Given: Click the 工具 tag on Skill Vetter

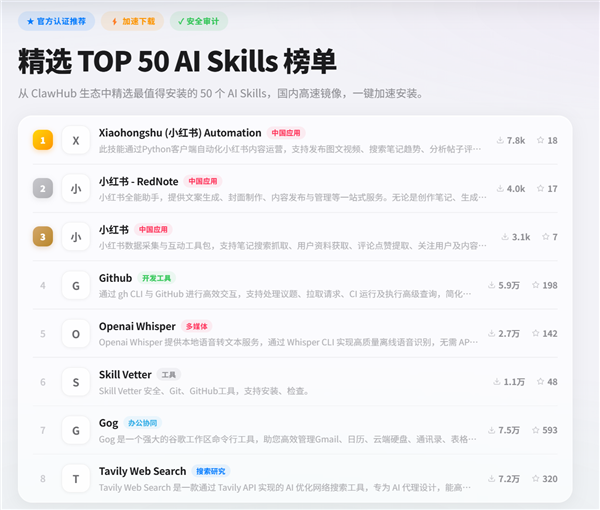Looking at the screenshot, I should (169, 375).
